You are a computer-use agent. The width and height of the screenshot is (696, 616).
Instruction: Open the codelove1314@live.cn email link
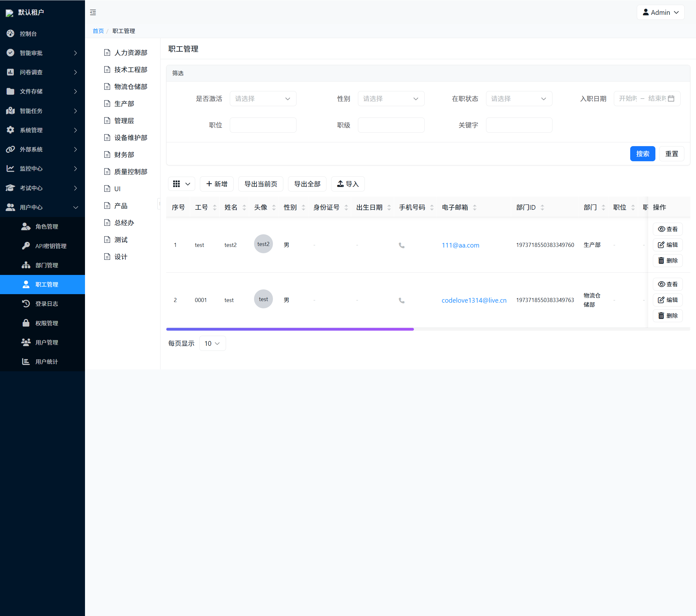click(474, 300)
